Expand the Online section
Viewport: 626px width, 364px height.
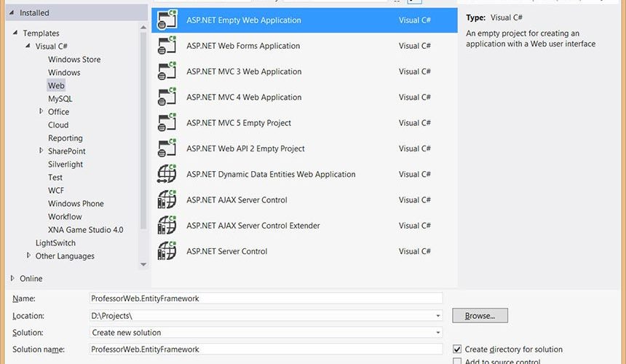13,278
